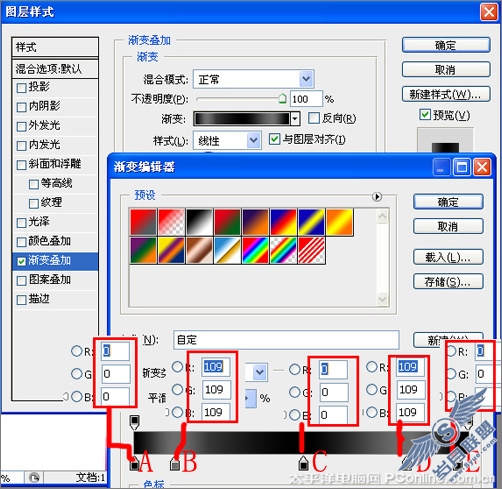
Task: Uncheck the 渐变叠加 gradient overlay checkbox
Action: pyautogui.click(x=21, y=261)
